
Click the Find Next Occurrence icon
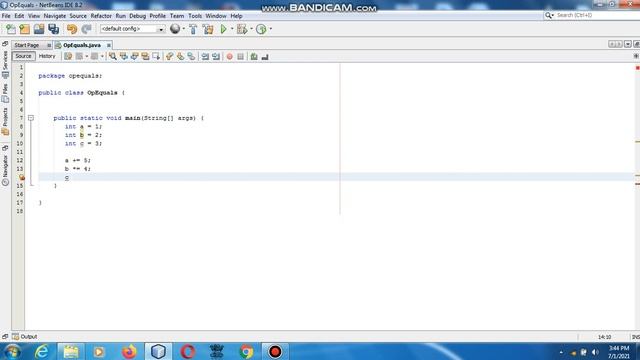135,57
